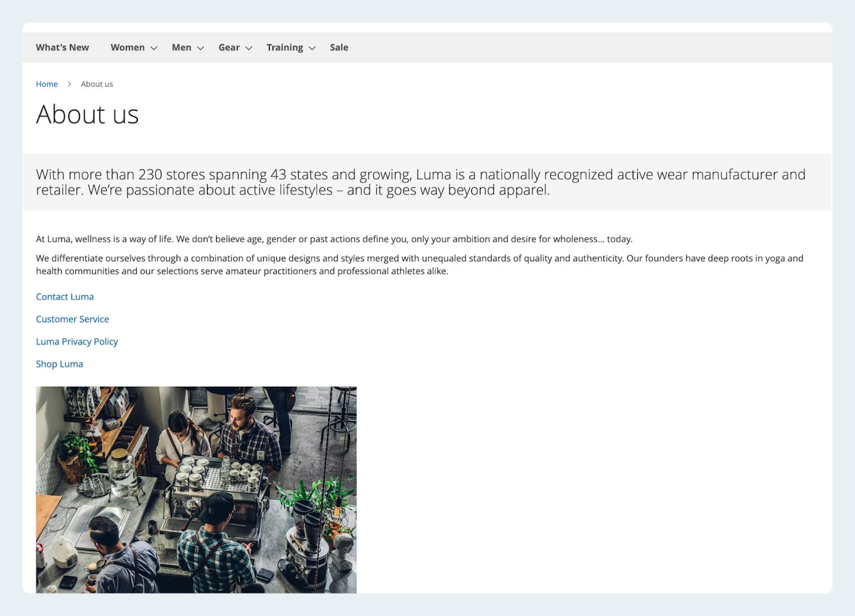Go to the Sale page
The width and height of the screenshot is (855, 616).
click(339, 47)
